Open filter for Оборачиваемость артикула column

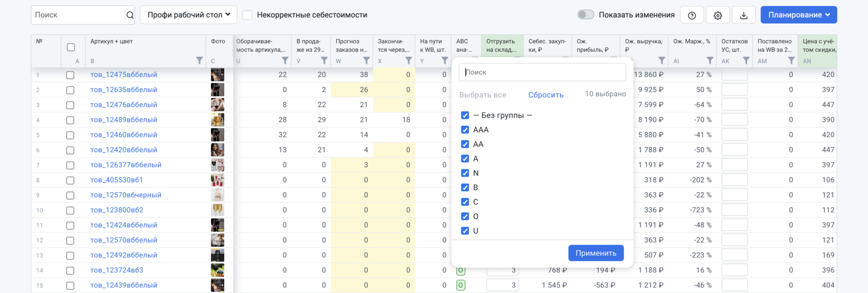tap(285, 61)
